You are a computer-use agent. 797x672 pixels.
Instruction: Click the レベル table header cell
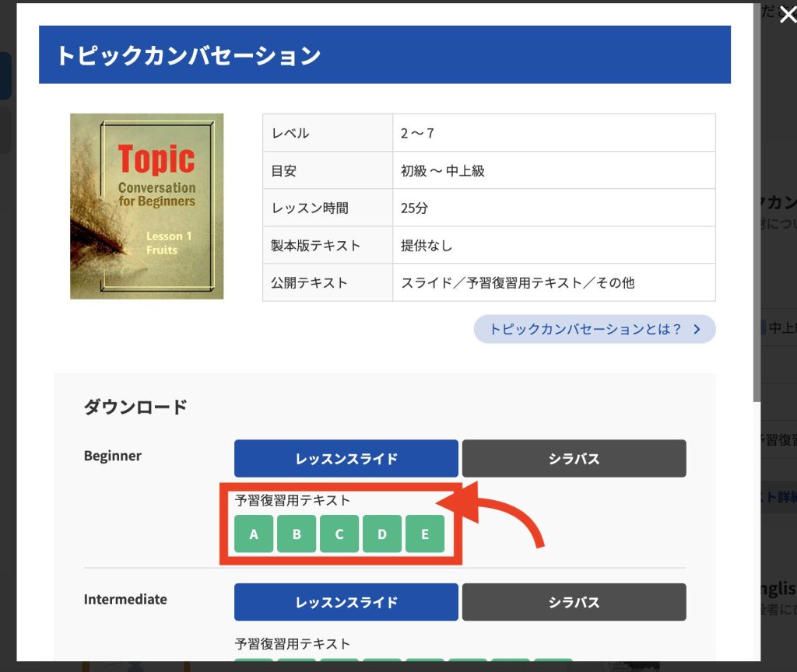(x=328, y=133)
